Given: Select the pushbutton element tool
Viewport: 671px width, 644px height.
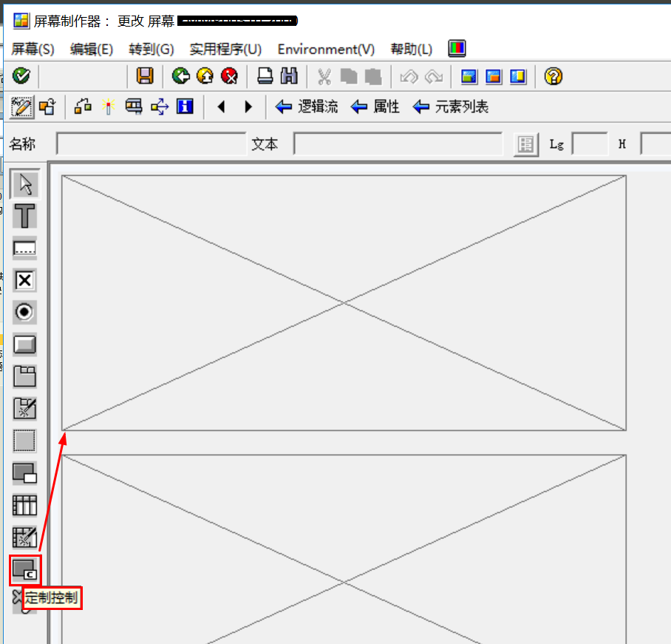Looking at the screenshot, I should [25, 345].
